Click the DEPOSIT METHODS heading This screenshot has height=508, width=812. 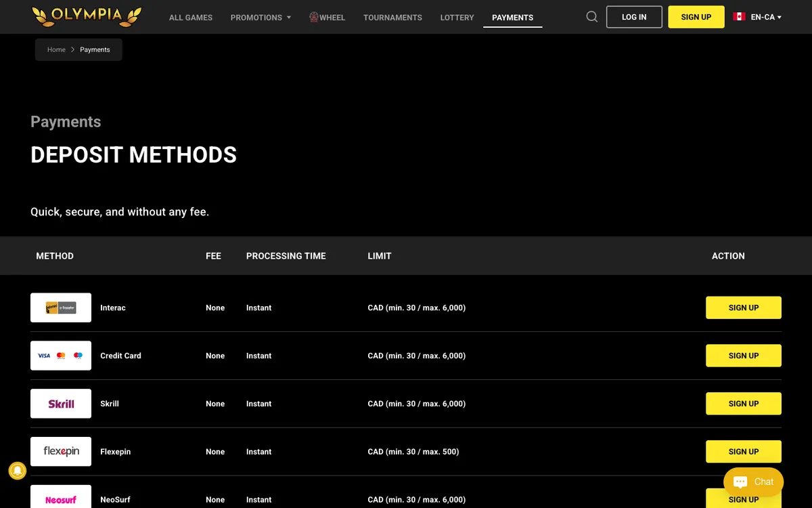(x=134, y=154)
